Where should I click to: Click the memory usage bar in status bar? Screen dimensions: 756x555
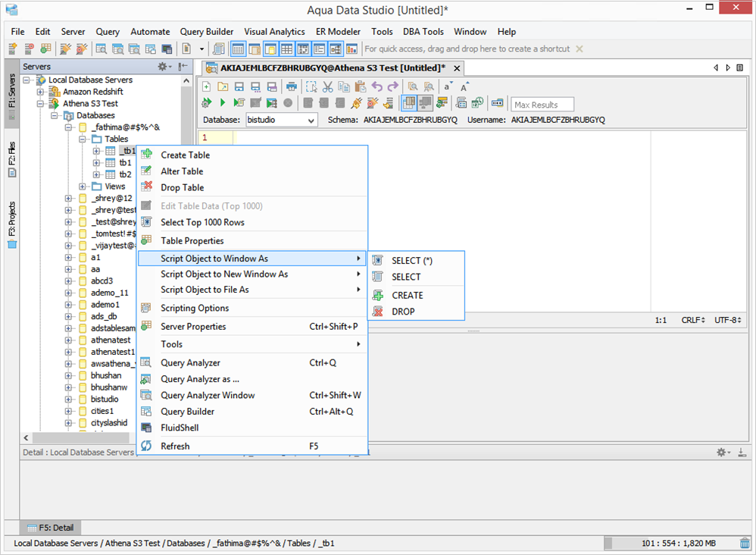[670, 544]
